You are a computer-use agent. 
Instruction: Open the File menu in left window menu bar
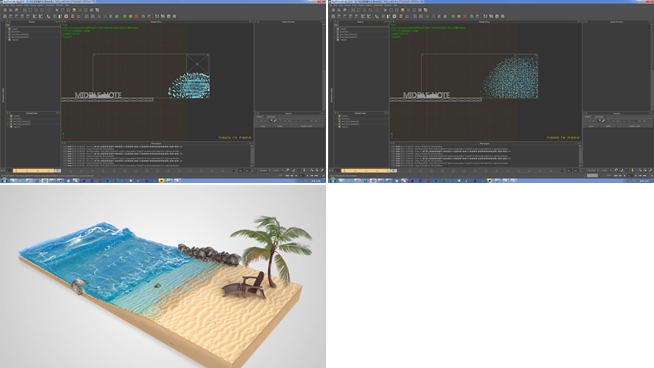[x=3, y=5]
